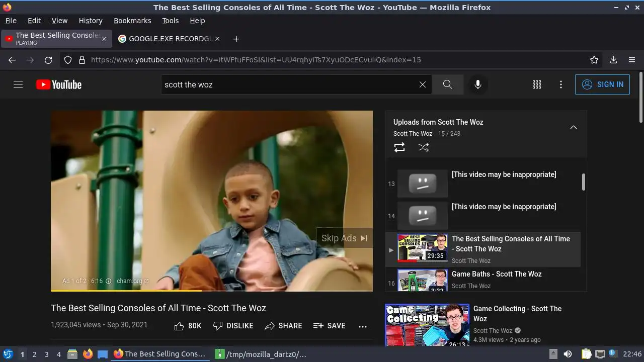This screenshot has height=362, width=644.
Task: Click the DISLIKE button
Action: pos(233,326)
